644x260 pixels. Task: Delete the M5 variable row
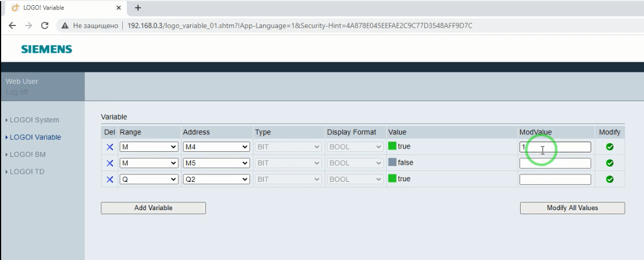[x=110, y=163]
